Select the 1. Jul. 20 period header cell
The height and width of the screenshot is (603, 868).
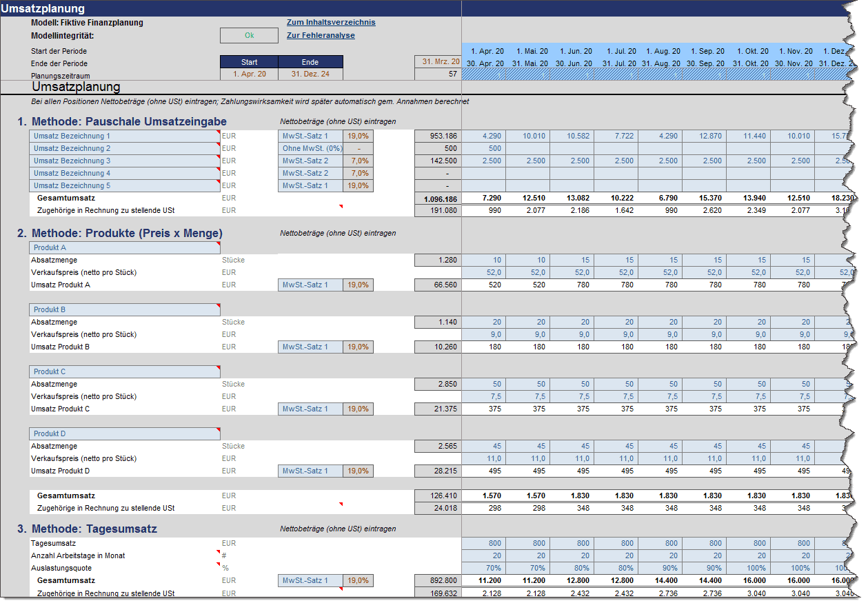point(616,51)
